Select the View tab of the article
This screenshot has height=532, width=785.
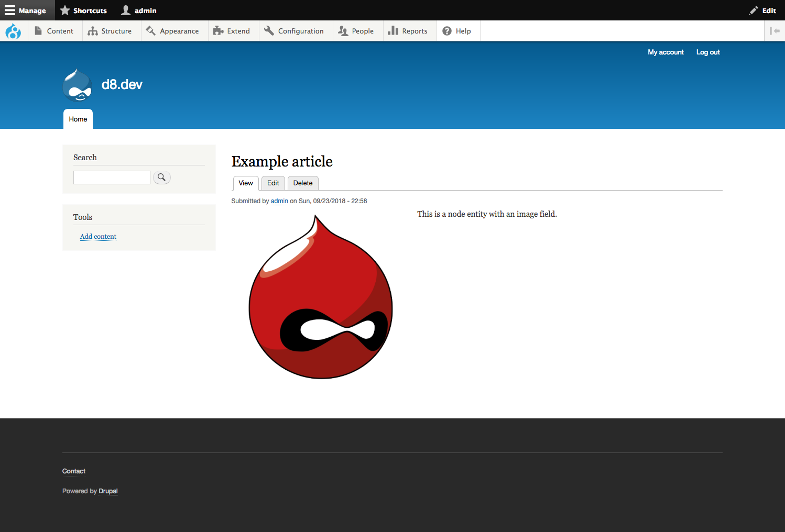point(246,183)
